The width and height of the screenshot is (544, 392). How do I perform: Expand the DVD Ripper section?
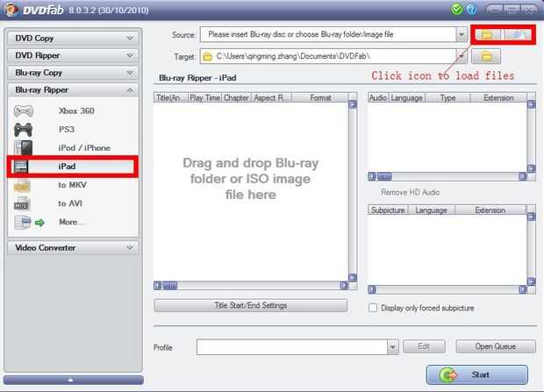coord(73,55)
